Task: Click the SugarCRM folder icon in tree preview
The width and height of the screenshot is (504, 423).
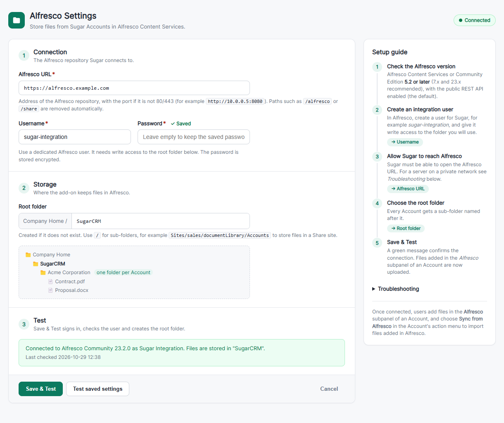Action: (x=36, y=264)
